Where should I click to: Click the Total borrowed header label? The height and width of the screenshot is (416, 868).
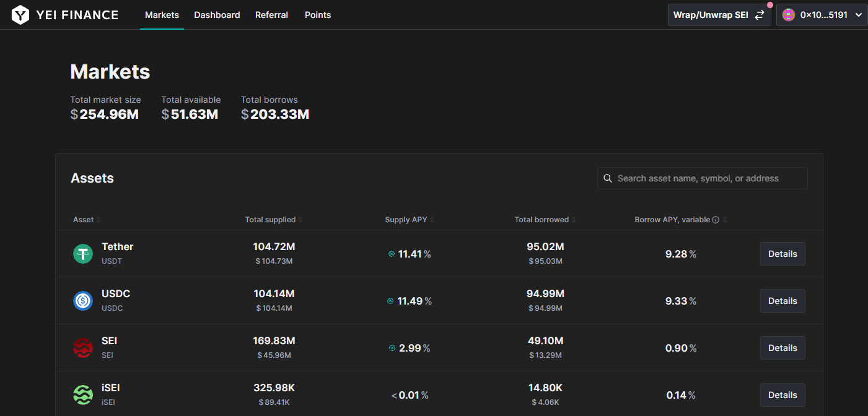tap(541, 220)
